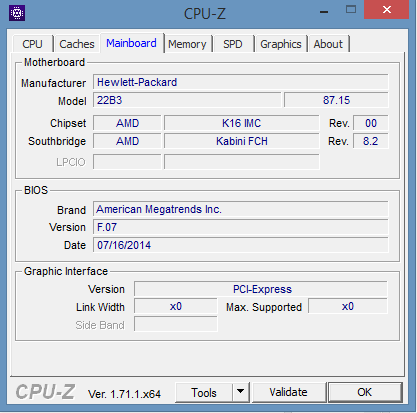Image resolution: width=417 pixels, height=413 pixels.
Task: Switch to the CPU tab
Action: 32,44
